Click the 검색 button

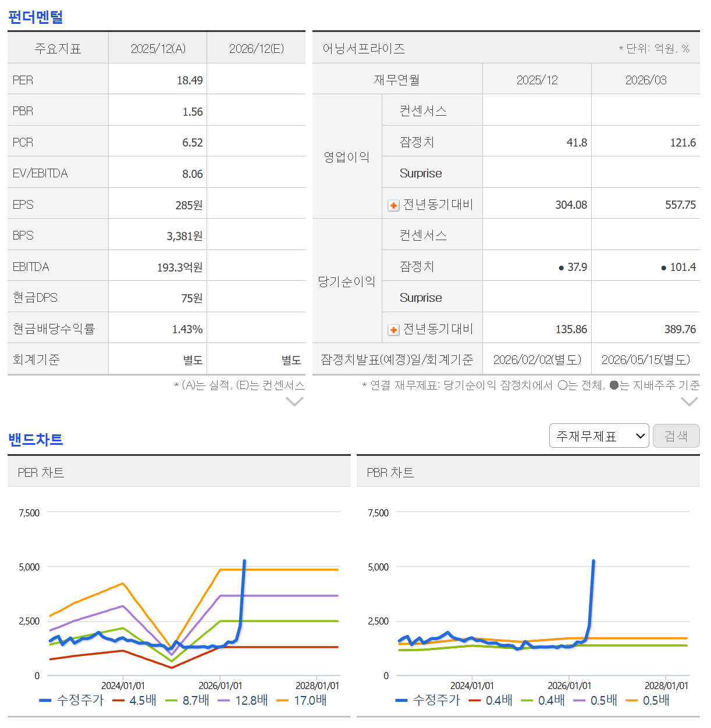tap(676, 436)
